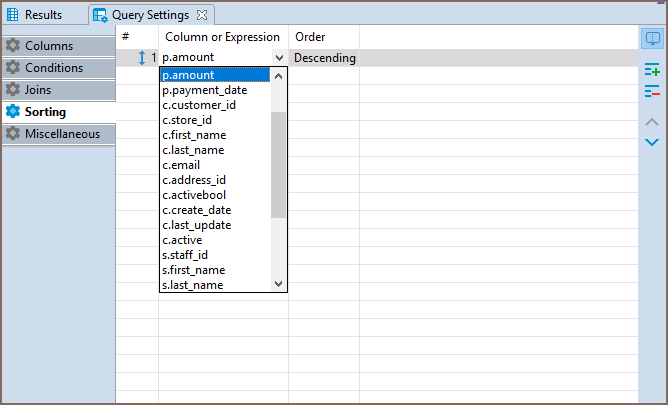Screen dimensions: 668x405
Task: Open the Miscellaneous section
Action: [x=62, y=134]
